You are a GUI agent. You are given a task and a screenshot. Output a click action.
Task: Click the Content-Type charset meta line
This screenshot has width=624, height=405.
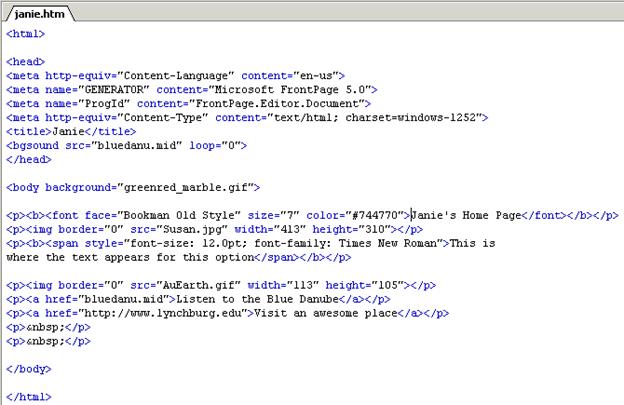pos(247,118)
